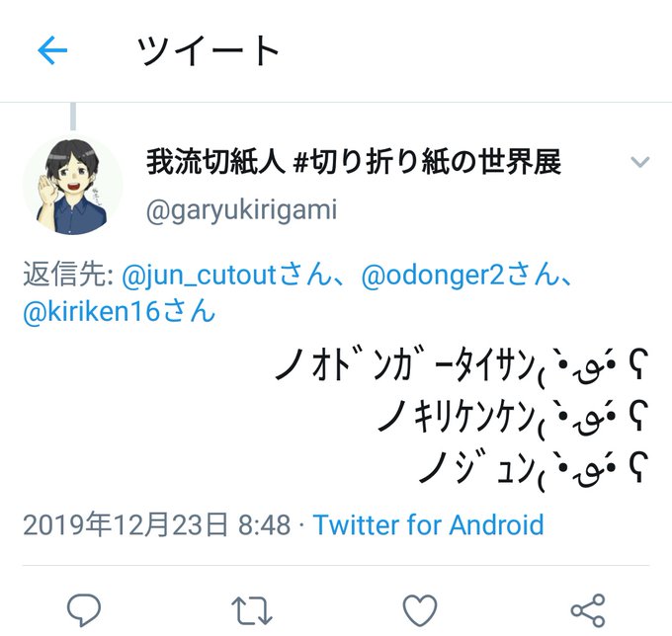The width and height of the screenshot is (672, 636).
Task: Tap the ツイート header title
Action: point(209,50)
